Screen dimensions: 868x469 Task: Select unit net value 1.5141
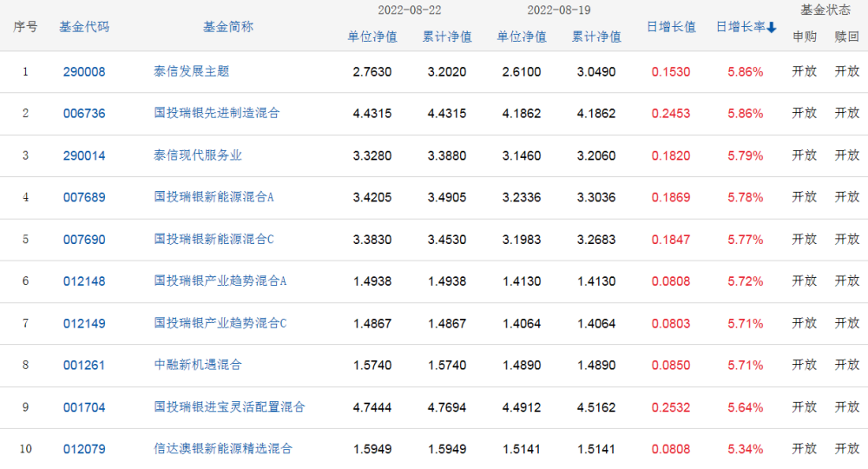[522, 449]
